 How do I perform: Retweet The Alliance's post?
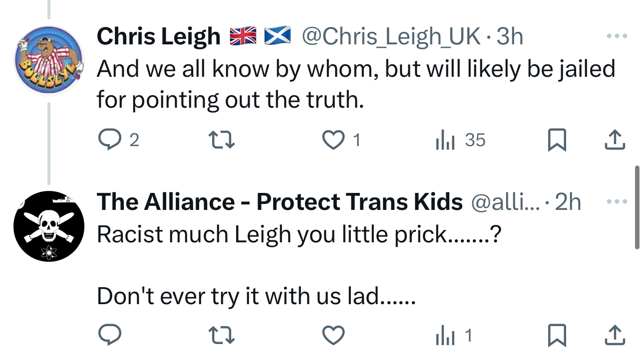(222, 336)
